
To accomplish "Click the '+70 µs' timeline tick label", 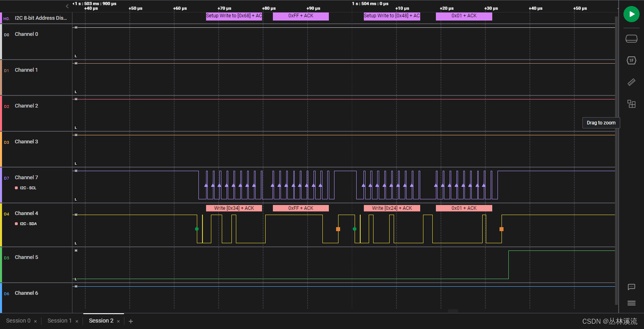I will [224, 8].
